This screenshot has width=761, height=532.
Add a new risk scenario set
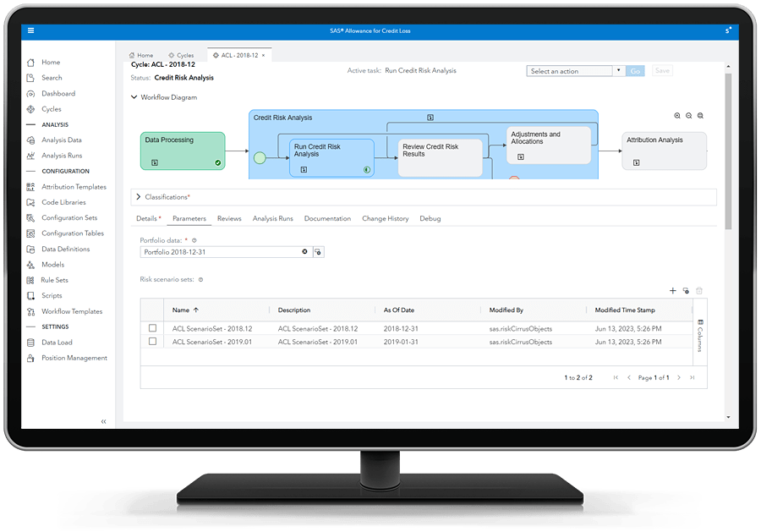point(673,291)
